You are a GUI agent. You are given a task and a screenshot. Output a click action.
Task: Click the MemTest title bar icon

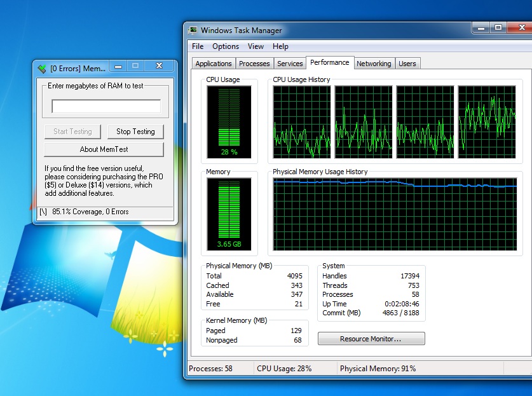42,68
